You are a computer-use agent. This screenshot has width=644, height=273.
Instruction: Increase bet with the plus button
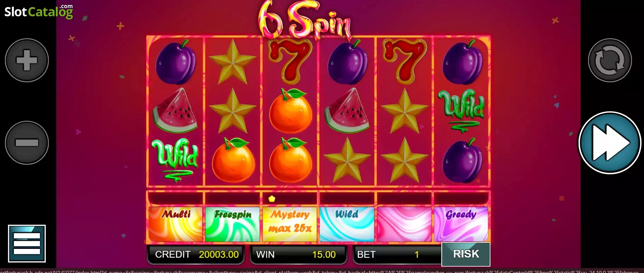coord(27,60)
